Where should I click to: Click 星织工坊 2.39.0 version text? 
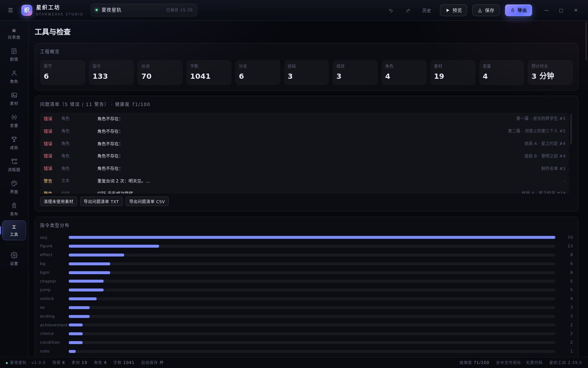(x=566, y=362)
